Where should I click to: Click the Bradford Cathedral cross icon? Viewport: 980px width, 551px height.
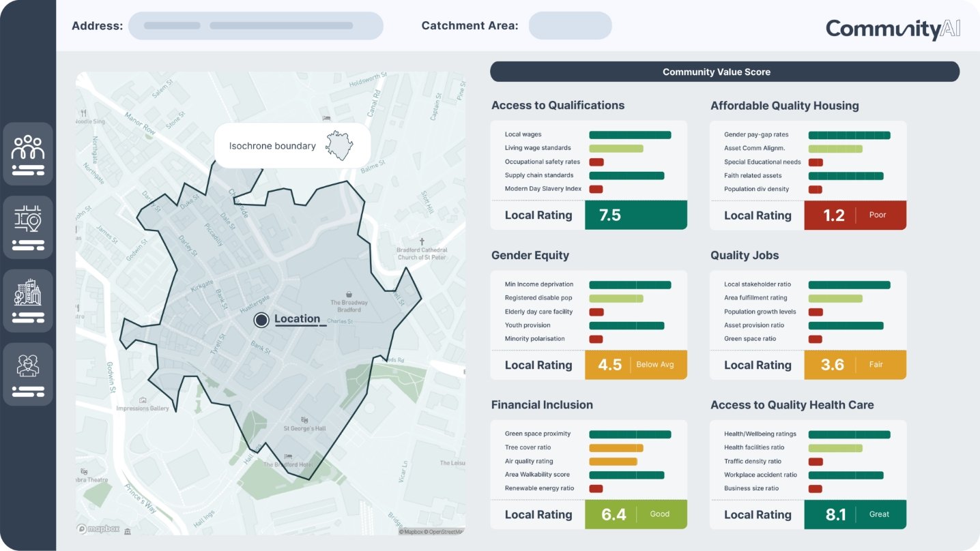pyautogui.click(x=422, y=241)
